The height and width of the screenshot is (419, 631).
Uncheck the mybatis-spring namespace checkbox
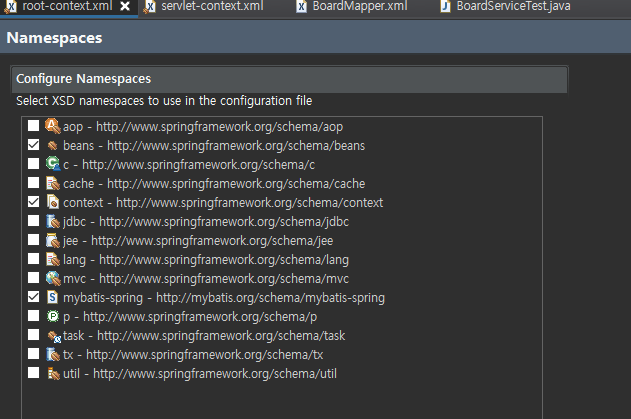point(33,297)
